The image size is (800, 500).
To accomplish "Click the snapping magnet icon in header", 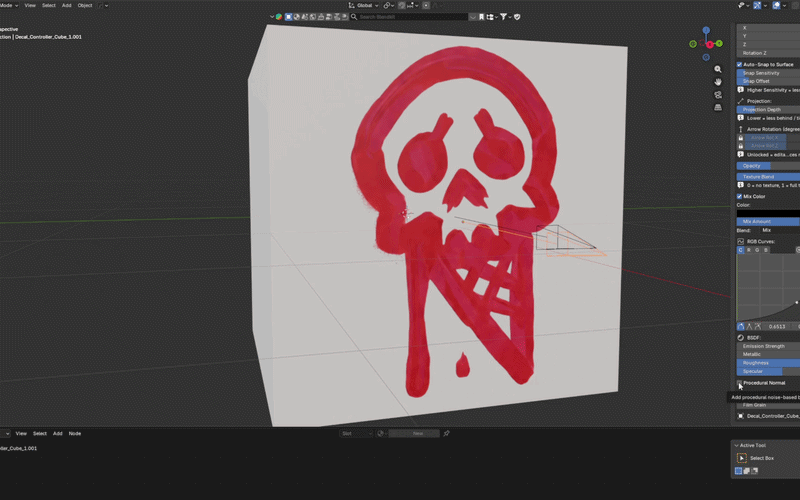I will [402, 5].
